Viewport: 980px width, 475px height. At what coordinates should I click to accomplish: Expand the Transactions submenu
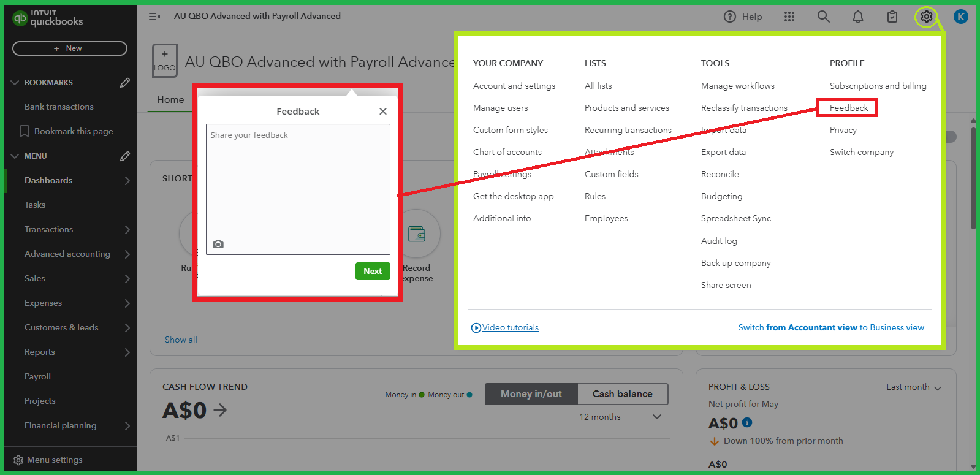(x=127, y=229)
